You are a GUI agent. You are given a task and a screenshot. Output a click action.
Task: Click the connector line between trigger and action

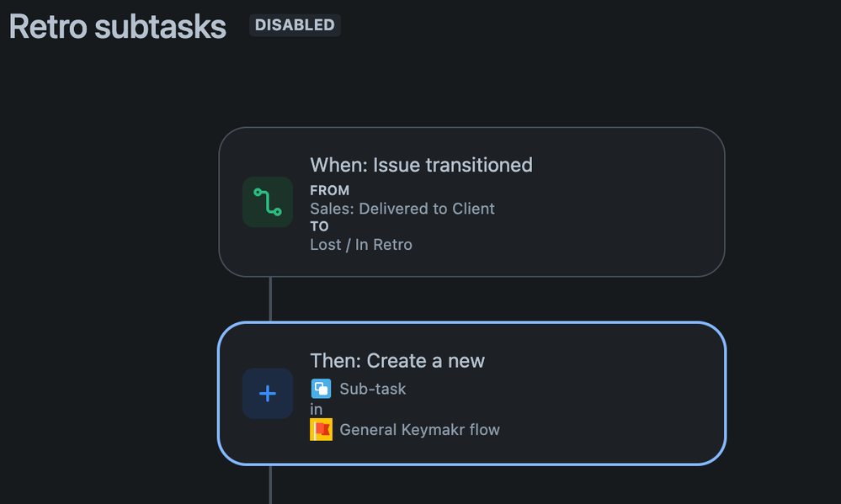click(x=270, y=300)
